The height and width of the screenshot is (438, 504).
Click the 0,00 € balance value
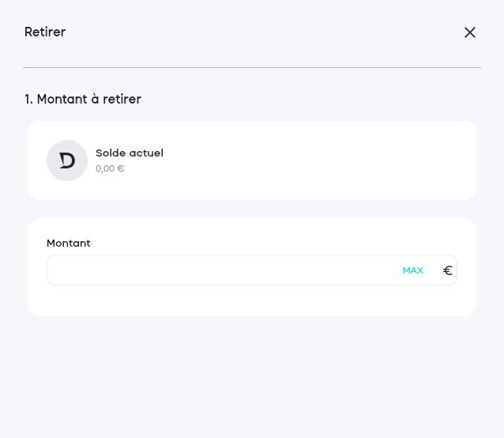pyautogui.click(x=110, y=168)
